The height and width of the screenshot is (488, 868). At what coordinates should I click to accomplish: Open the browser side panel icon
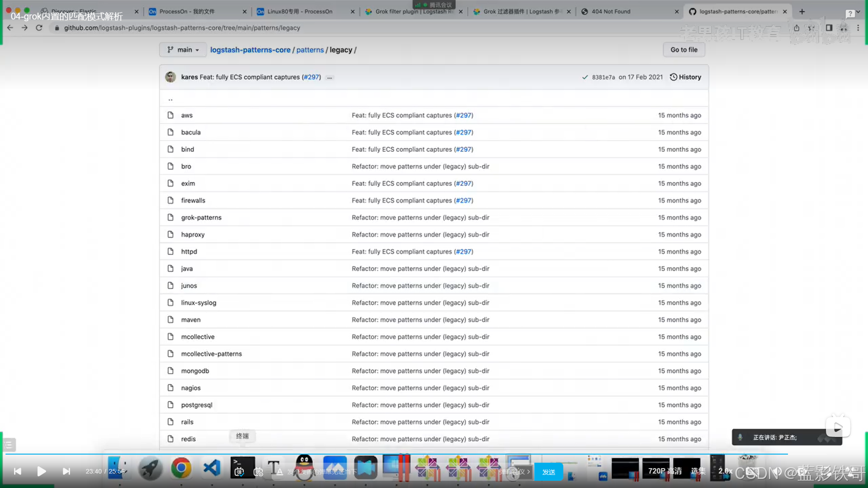click(x=829, y=28)
